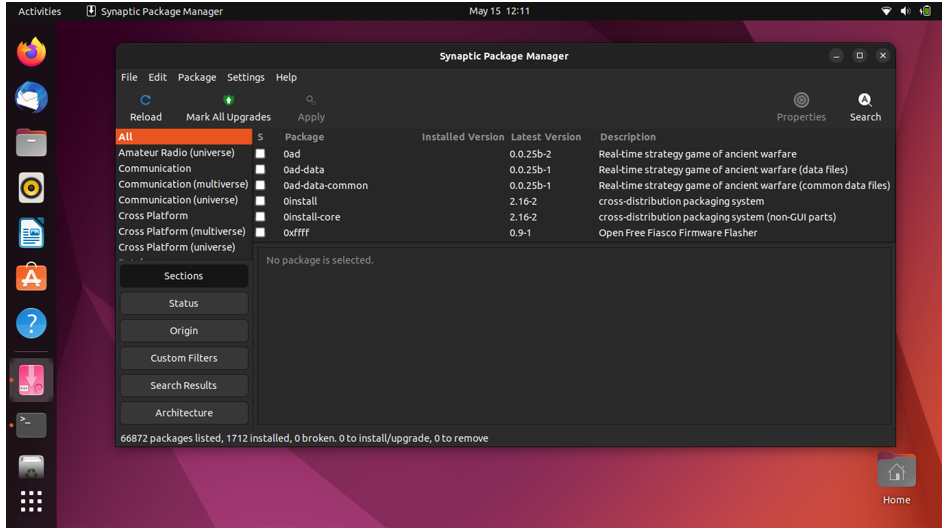Select the 0install-core package name

pos(312,217)
